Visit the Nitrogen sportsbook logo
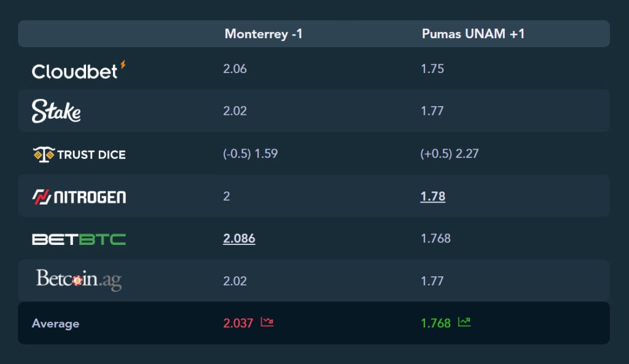This screenshot has width=629, height=364. [79, 197]
